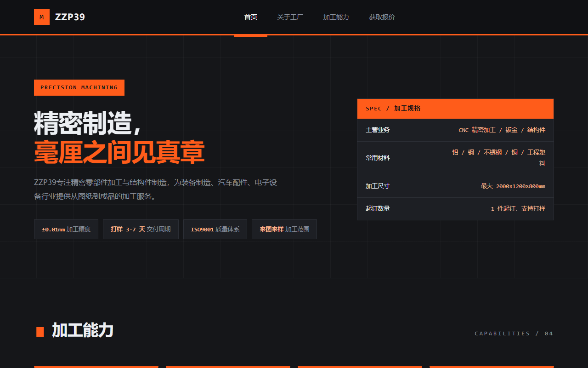The width and height of the screenshot is (588, 368).
Task: Click the orange headline 毫厘之间见真章
Action: coord(119,153)
